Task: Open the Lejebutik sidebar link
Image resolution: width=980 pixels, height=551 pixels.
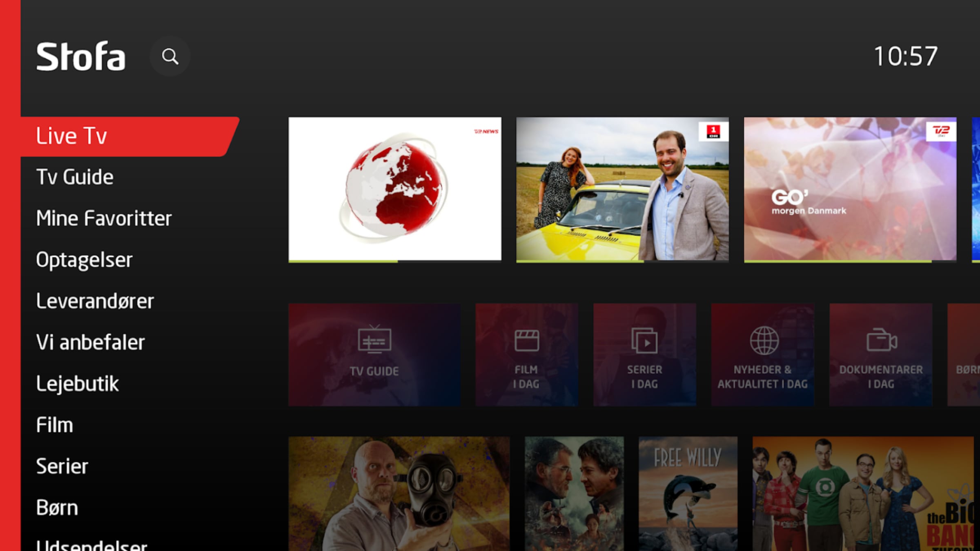Action: [x=78, y=384]
